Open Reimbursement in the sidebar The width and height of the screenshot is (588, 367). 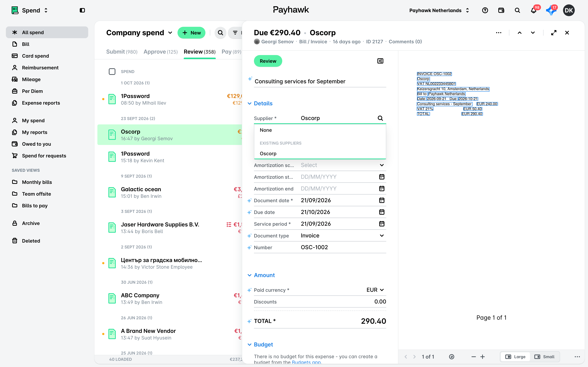click(x=40, y=68)
